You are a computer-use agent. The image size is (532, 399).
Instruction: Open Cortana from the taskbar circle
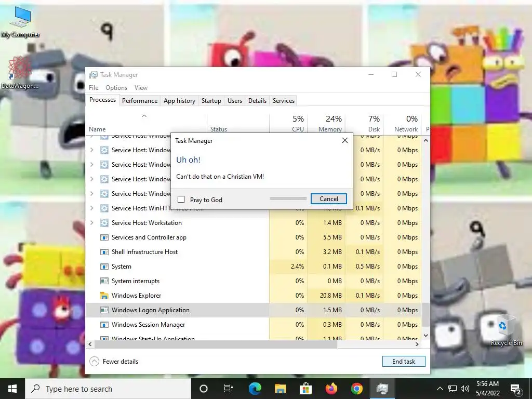click(x=204, y=389)
